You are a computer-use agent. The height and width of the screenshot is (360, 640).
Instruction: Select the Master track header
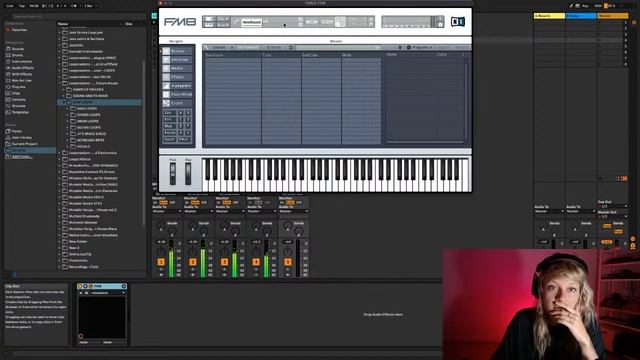tap(613, 16)
